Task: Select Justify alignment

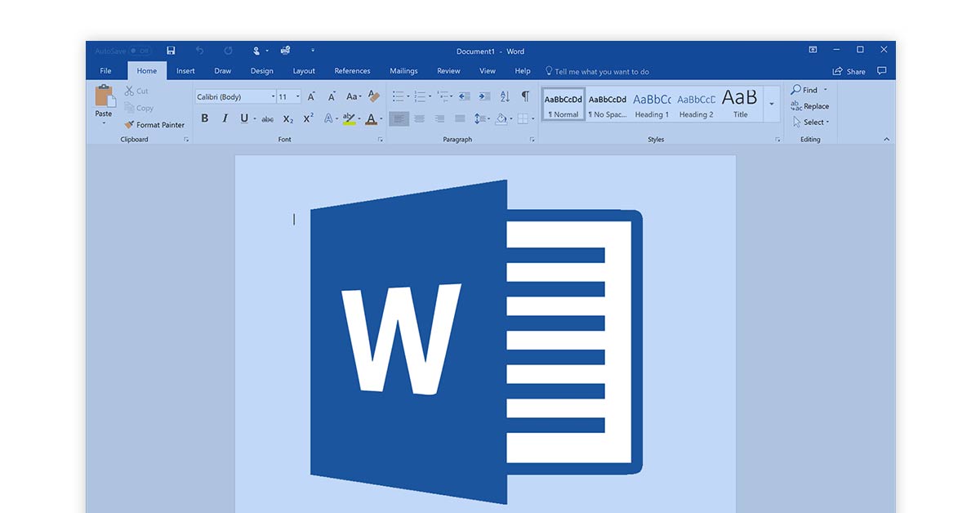Action: [x=460, y=118]
